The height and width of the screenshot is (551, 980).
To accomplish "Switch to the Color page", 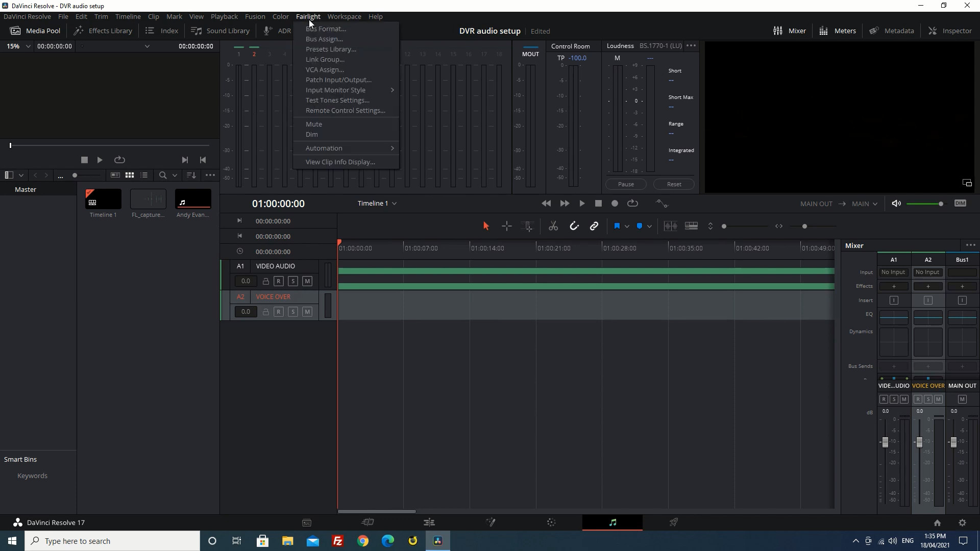I will click(551, 522).
